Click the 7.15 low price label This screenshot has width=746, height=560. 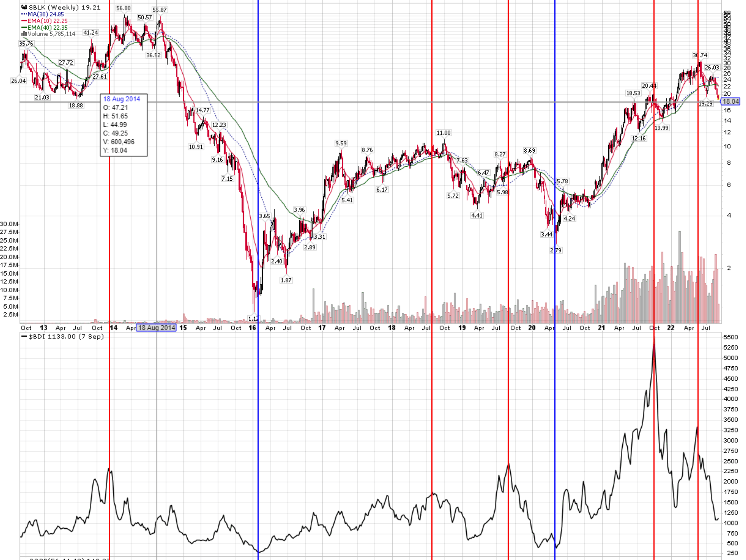[x=227, y=179]
